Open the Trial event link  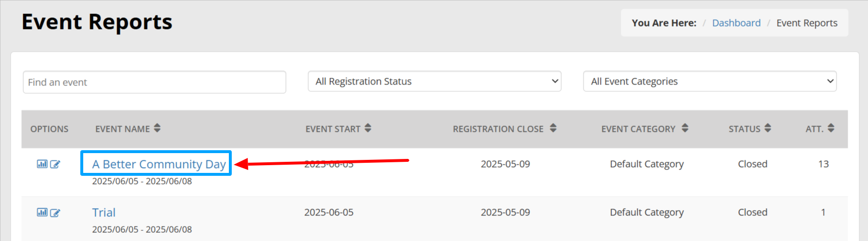click(x=104, y=213)
